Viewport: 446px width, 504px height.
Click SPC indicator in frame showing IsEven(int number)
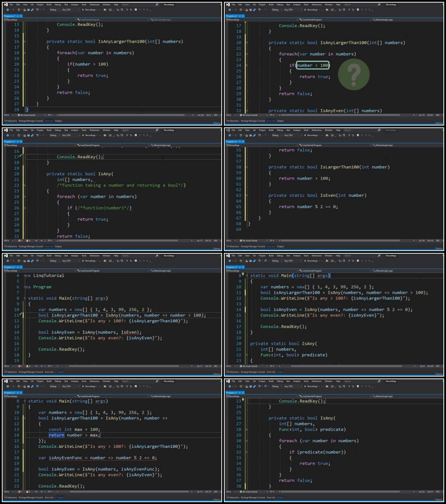437,241
